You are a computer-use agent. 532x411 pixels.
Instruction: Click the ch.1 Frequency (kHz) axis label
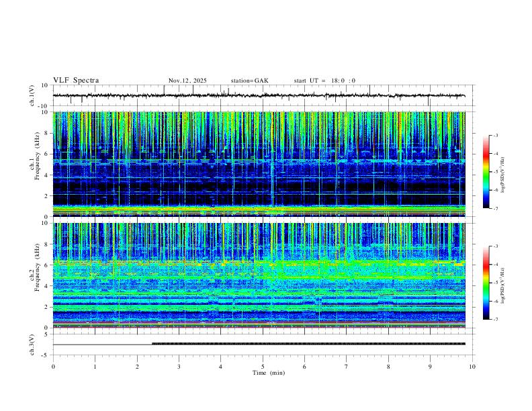pos(35,156)
